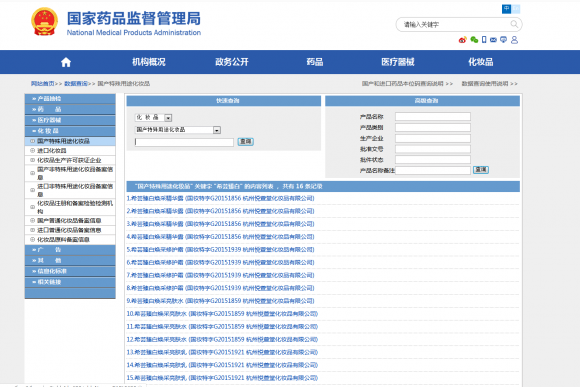This screenshot has height=387, width=580.
Task: Click the email envelope icon in header
Action: (493, 40)
